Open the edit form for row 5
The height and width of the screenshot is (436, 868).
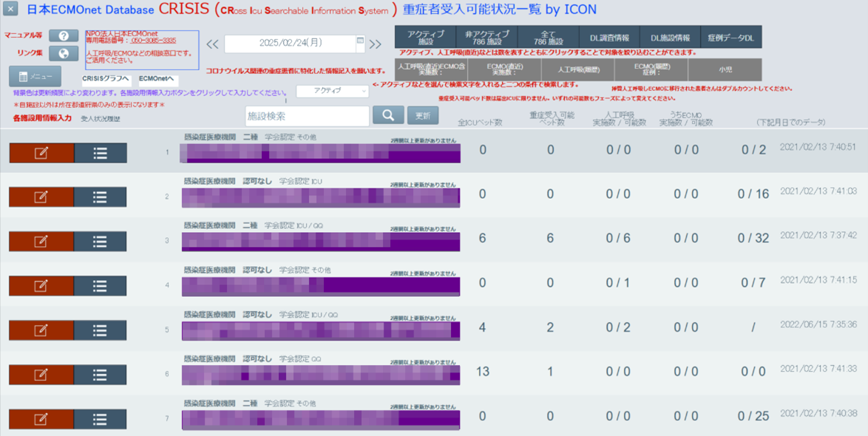click(x=41, y=330)
